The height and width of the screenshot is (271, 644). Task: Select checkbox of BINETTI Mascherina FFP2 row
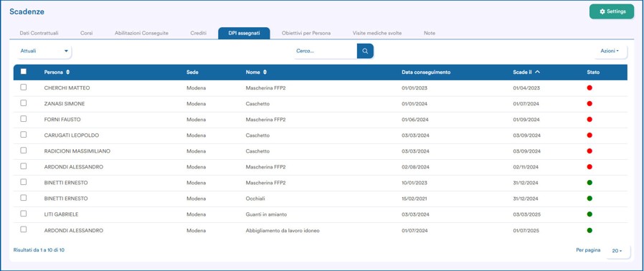24,182
